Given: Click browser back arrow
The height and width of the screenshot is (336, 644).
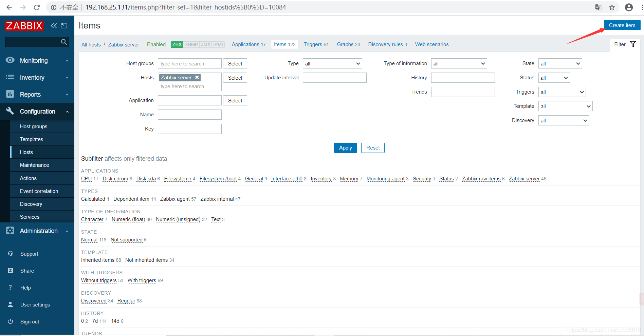Looking at the screenshot, I should point(9,7).
